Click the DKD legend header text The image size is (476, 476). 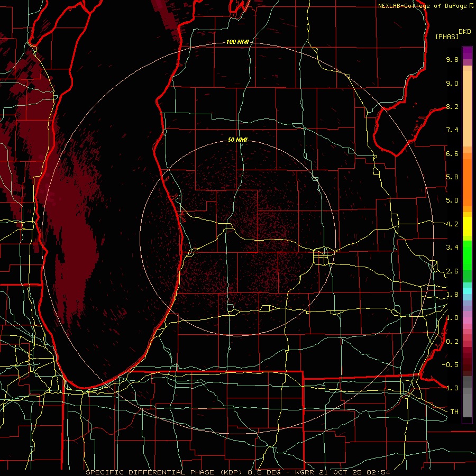[465, 32]
